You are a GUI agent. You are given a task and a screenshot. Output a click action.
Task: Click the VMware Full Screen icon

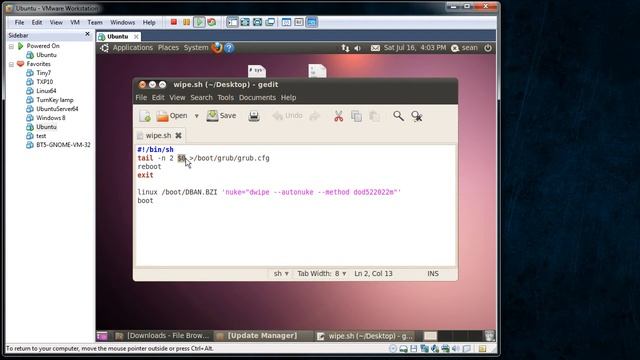[245, 22]
